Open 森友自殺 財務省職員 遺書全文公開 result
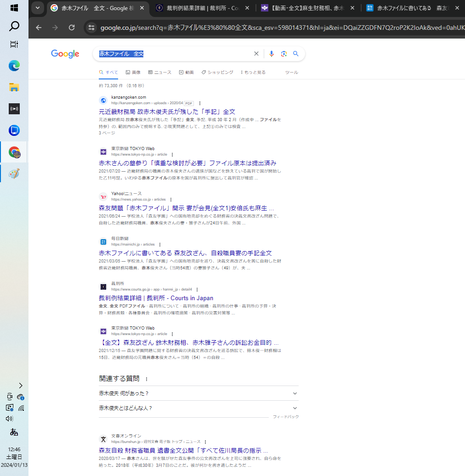 [183, 450]
